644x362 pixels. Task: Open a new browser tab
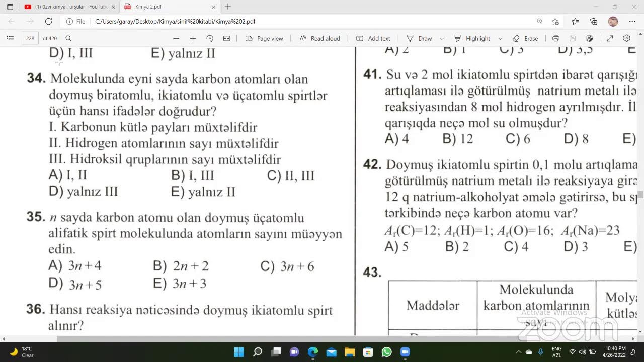(228, 7)
